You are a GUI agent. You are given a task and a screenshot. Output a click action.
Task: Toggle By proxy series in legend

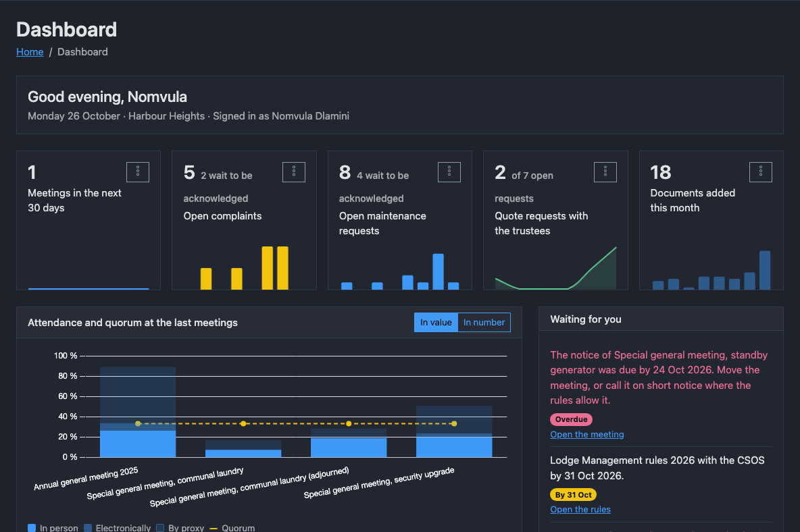(x=180, y=528)
